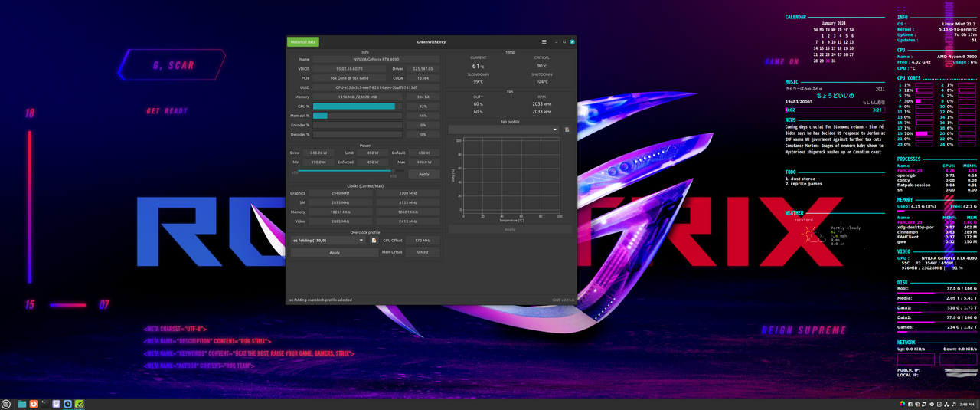Open Firefox from the taskbar
Viewport: 980px width, 410px height.
pos(34,404)
